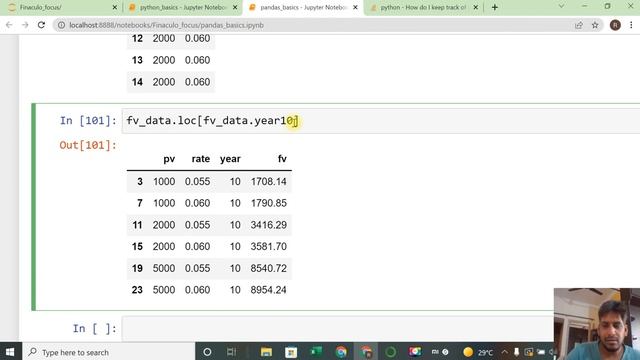Click fv value 8540.72
The height and width of the screenshot is (360, 640).
(269, 269)
